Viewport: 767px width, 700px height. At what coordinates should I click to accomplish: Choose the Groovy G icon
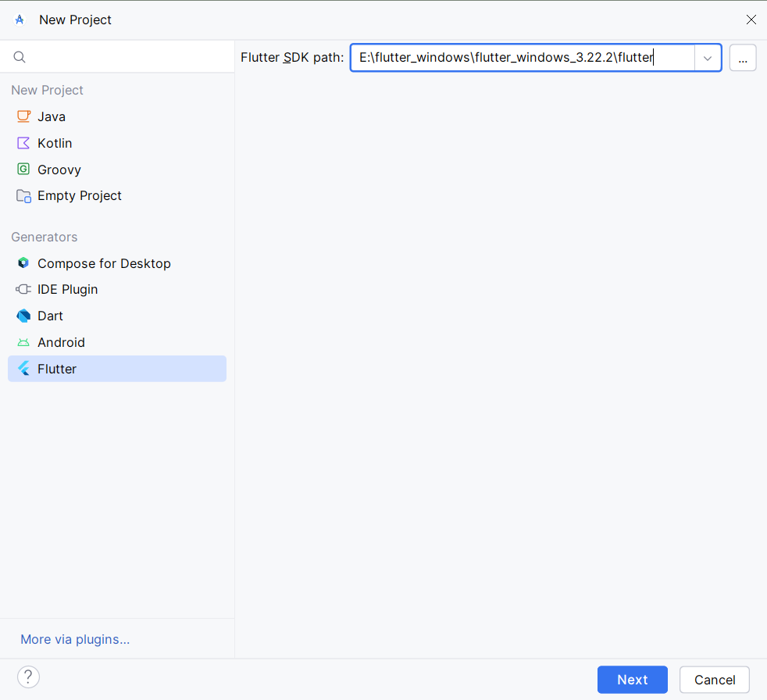coord(23,170)
